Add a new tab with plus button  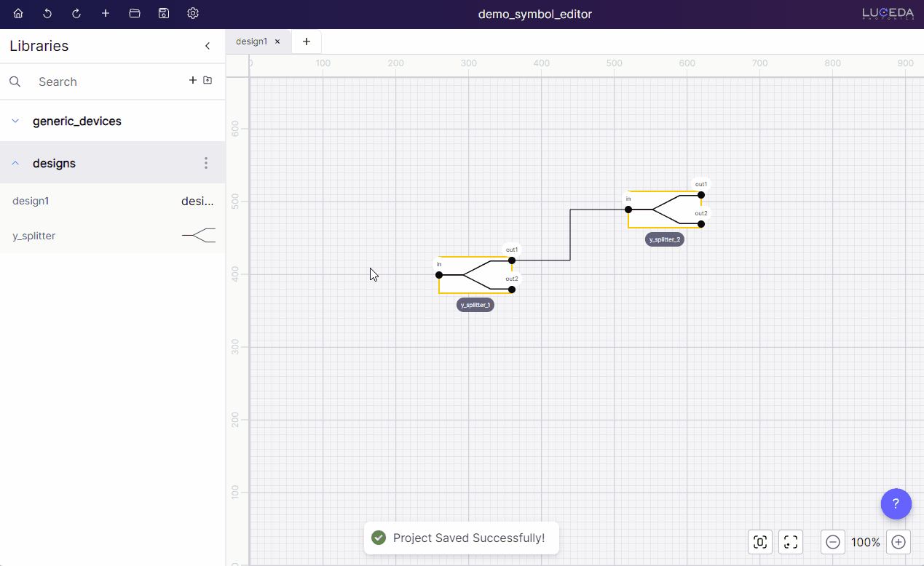pos(307,41)
